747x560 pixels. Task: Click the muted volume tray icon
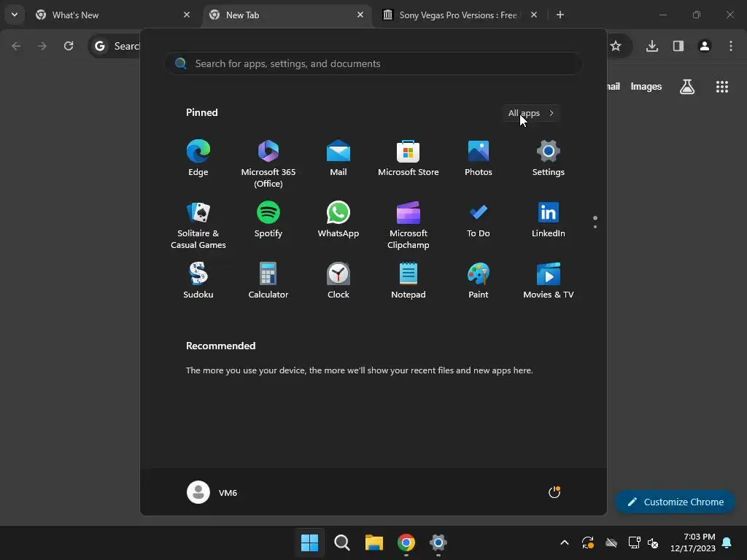tap(653, 542)
